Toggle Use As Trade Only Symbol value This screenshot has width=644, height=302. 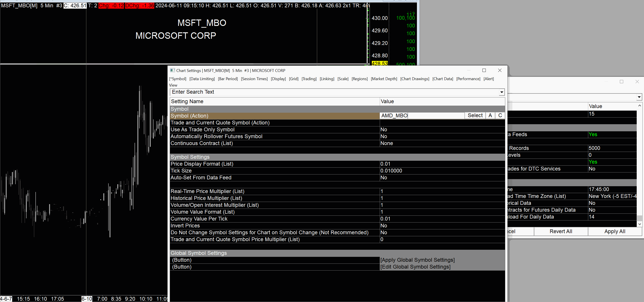tap(384, 130)
